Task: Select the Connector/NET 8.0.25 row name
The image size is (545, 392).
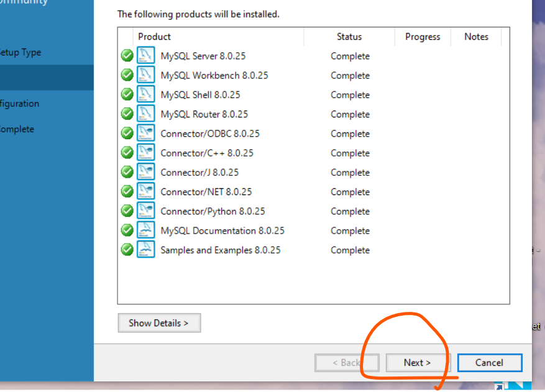Action: [x=206, y=192]
